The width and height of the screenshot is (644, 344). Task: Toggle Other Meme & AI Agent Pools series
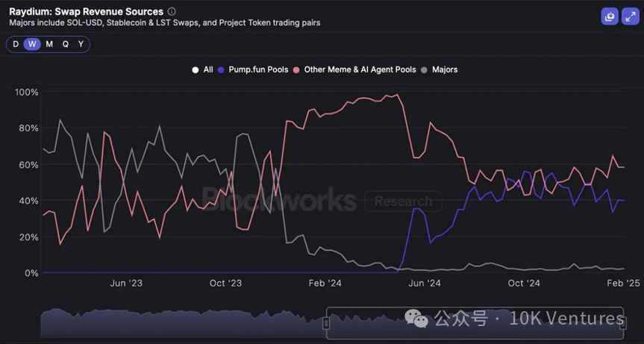point(354,69)
